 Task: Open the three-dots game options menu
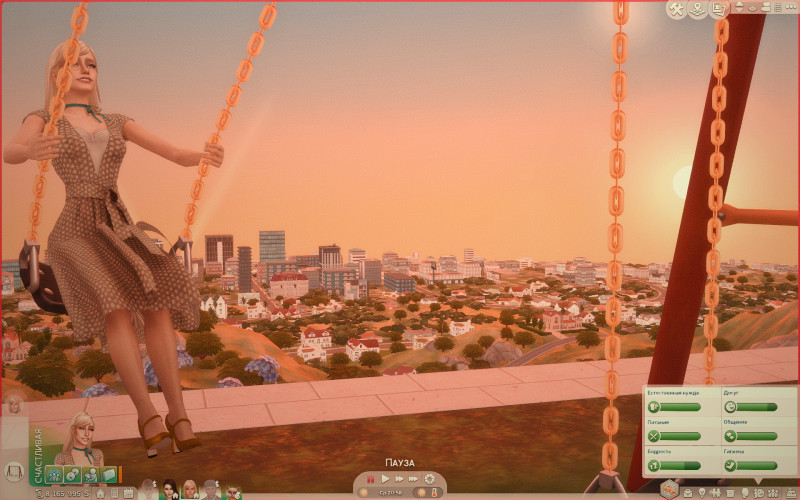(791, 7)
